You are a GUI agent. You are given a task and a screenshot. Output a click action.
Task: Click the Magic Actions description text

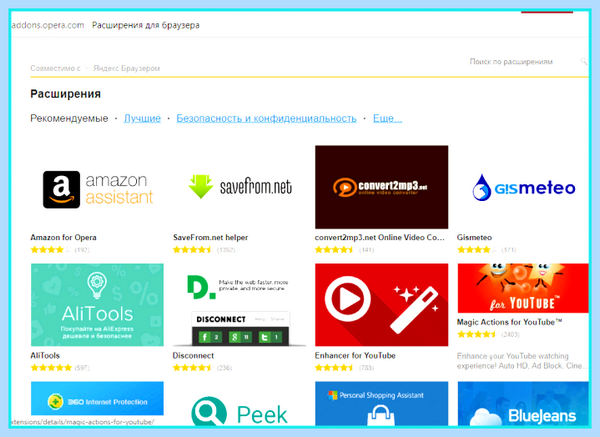point(520,361)
